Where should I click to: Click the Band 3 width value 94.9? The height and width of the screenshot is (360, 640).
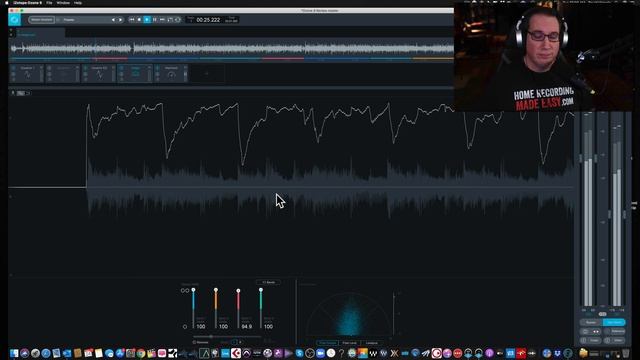(x=247, y=327)
